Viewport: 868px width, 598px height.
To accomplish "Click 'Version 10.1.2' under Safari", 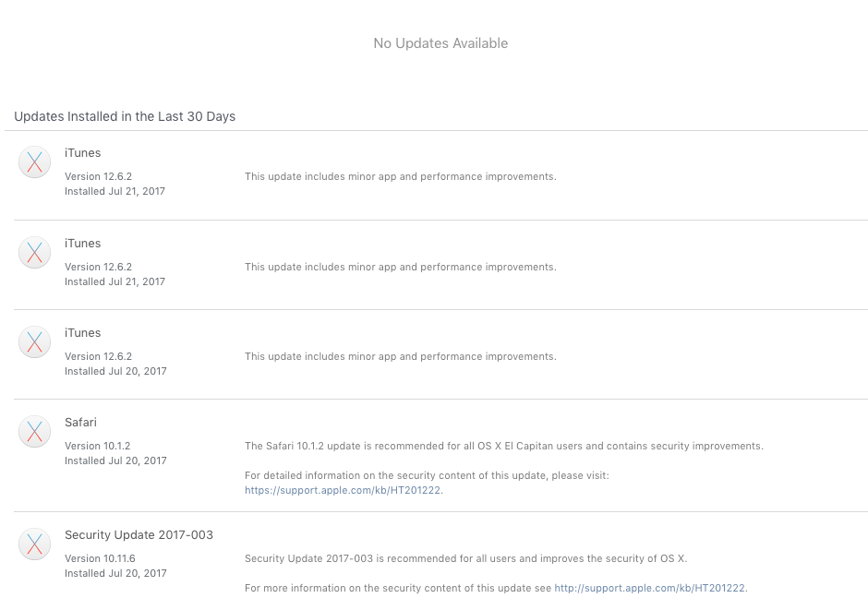I will tap(98, 446).
